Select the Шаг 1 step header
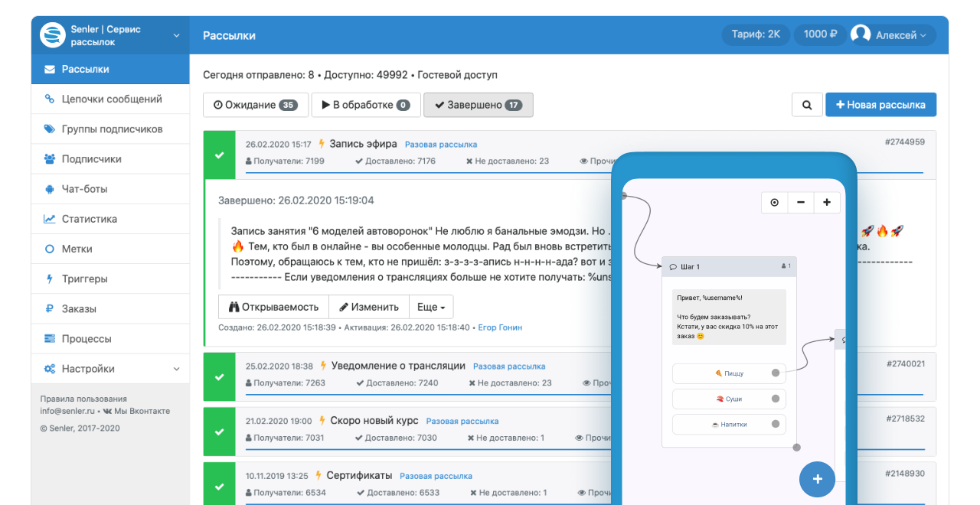 coord(729,267)
